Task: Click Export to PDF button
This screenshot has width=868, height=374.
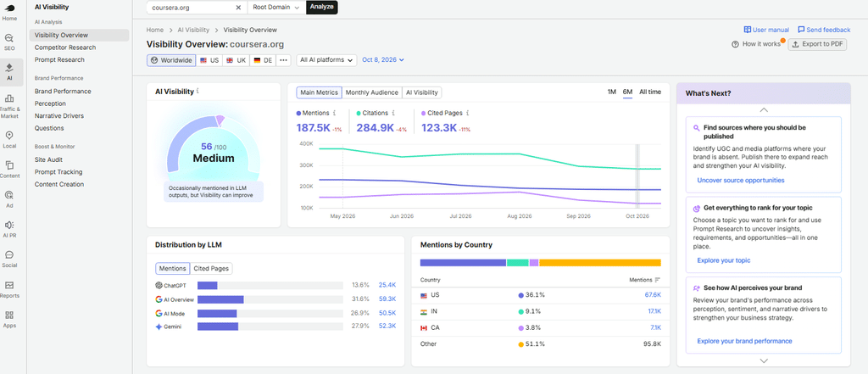Action: click(x=818, y=44)
